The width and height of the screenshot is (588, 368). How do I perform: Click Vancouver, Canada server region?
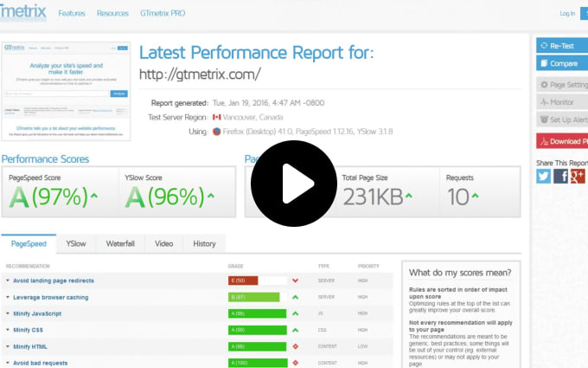pyautogui.click(x=252, y=117)
